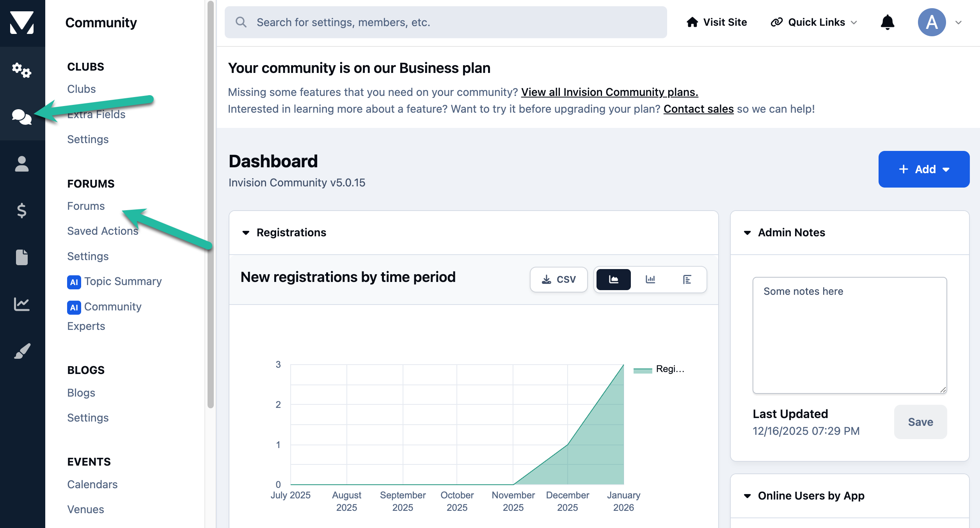Open Forums in the sidebar menu
Screen dimensions: 980x528
(86, 206)
